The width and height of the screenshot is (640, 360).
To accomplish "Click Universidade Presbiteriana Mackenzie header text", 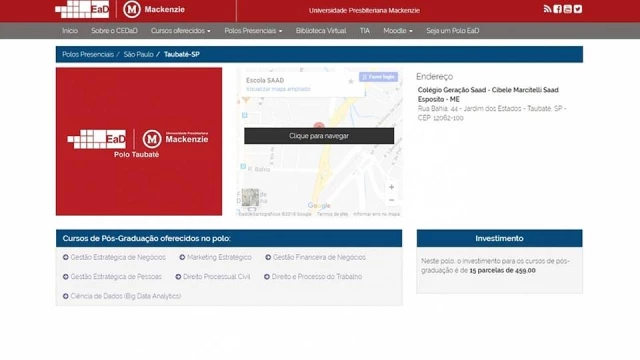I will coord(364,11).
